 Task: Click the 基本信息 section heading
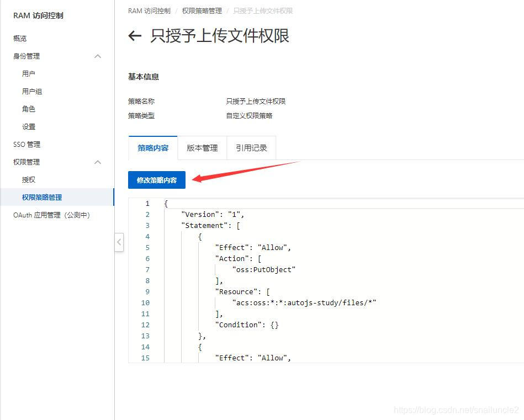pyautogui.click(x=144, y=77)
